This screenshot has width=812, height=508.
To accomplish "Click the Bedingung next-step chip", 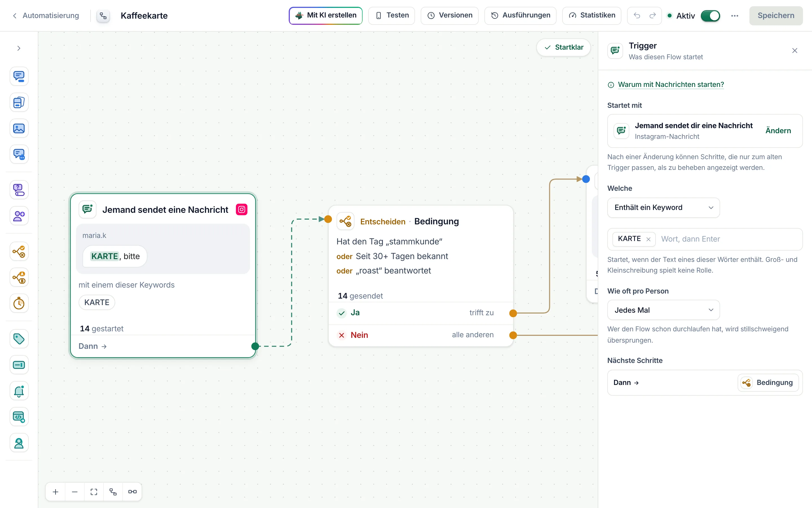I will point(768,383).
